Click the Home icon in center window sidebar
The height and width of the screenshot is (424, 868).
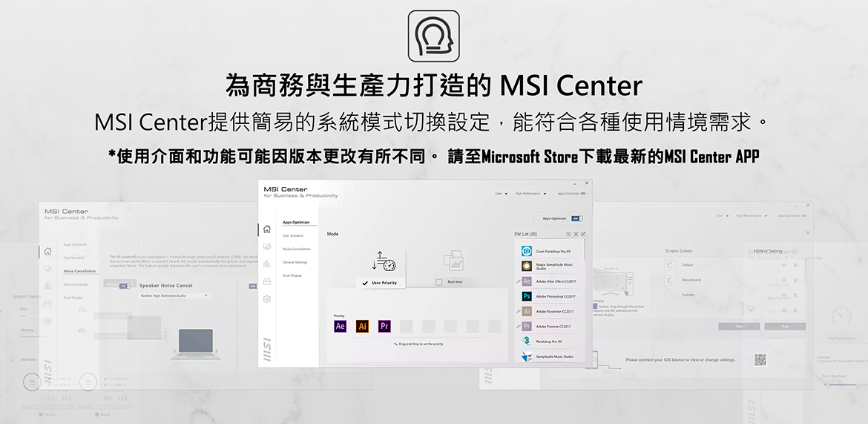coord(267,229)
